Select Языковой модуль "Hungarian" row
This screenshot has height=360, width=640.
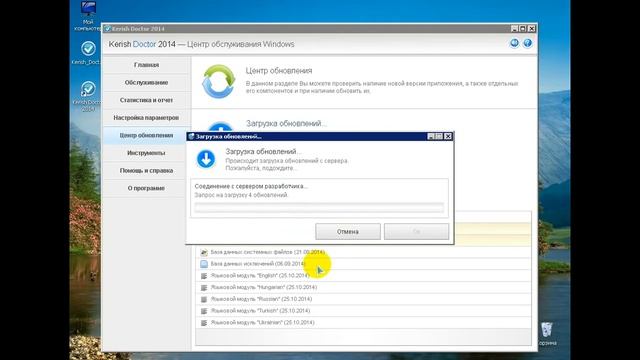tap(364, 288)
